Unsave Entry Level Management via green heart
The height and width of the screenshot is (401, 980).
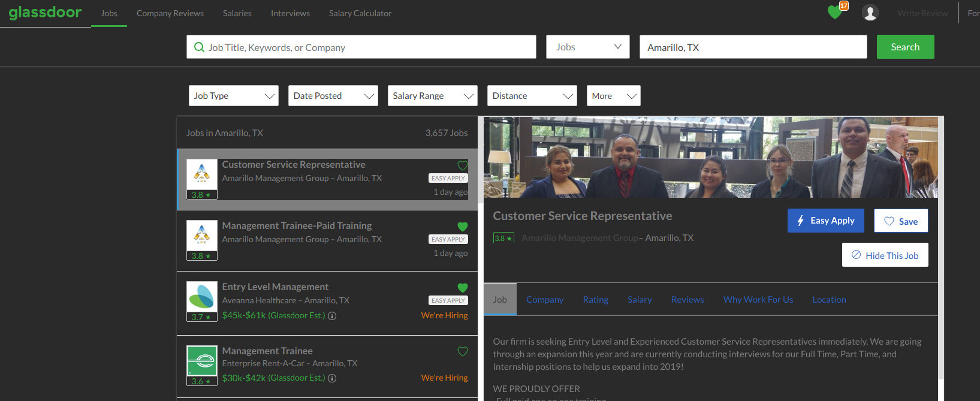463,288
